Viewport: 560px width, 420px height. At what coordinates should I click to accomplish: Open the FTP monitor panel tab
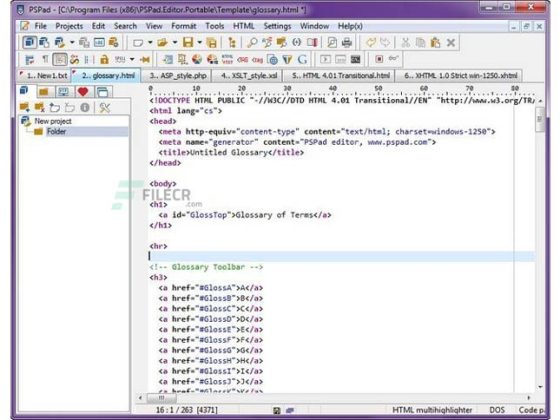click(x=64, y=92)
